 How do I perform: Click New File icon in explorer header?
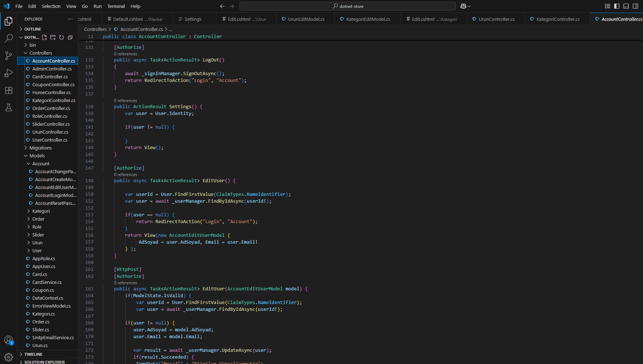(44, 37)
